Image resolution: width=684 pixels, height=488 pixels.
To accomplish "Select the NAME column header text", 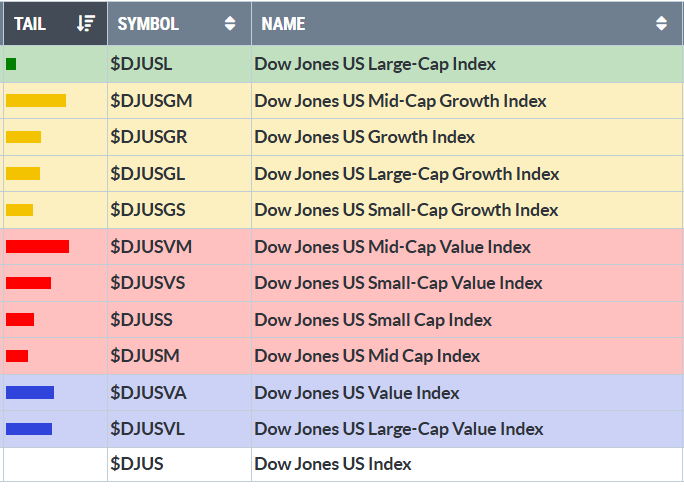I will (x=283, y=23).
